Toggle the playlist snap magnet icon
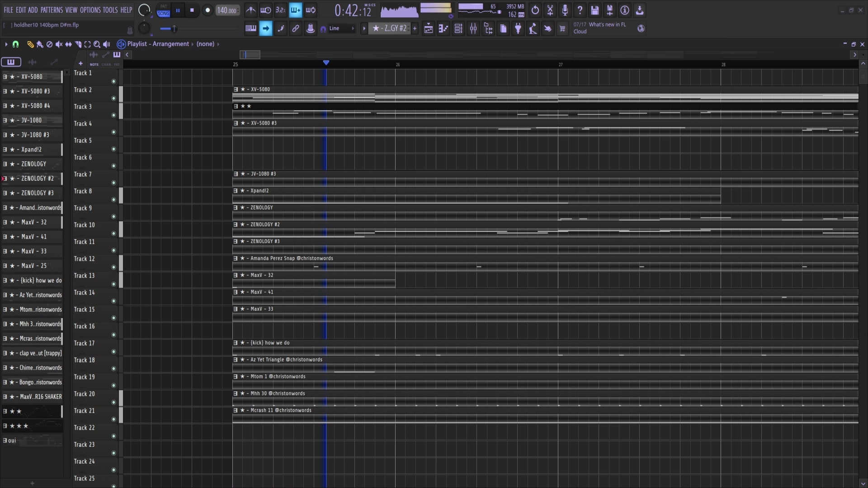Image resolution: width=868 pixels, height=488 pixels. click(x=15, y=44)
